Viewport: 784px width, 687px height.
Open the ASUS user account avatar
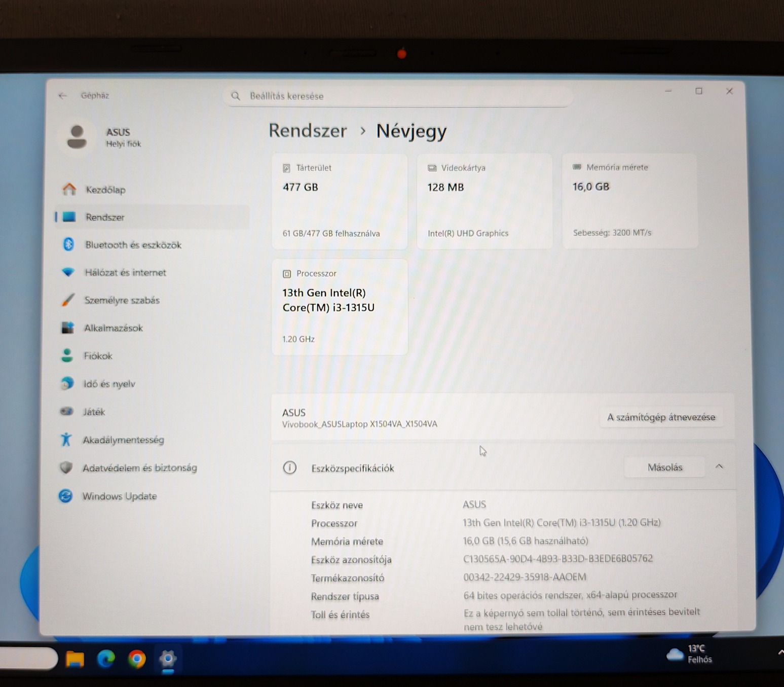77,137
